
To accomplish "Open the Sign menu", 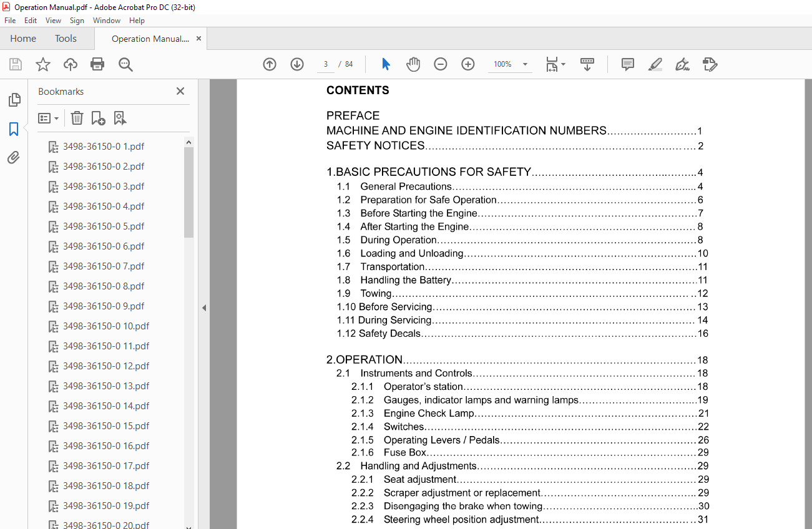I will tap(77, 21).
